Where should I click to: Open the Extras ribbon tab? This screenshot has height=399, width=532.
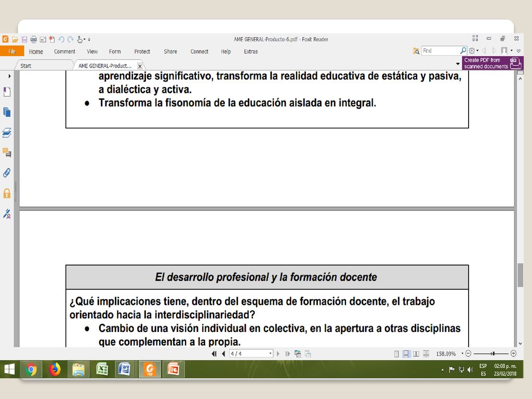251,51
